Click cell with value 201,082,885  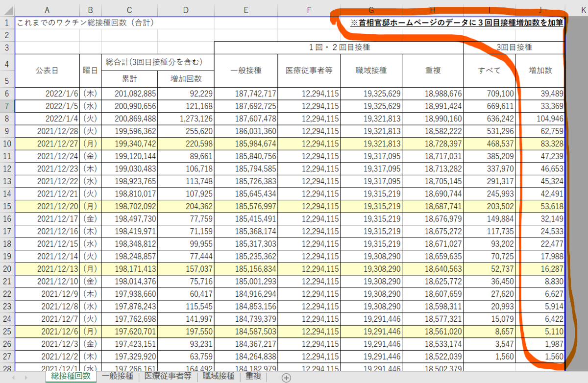(x=129, y=94)
